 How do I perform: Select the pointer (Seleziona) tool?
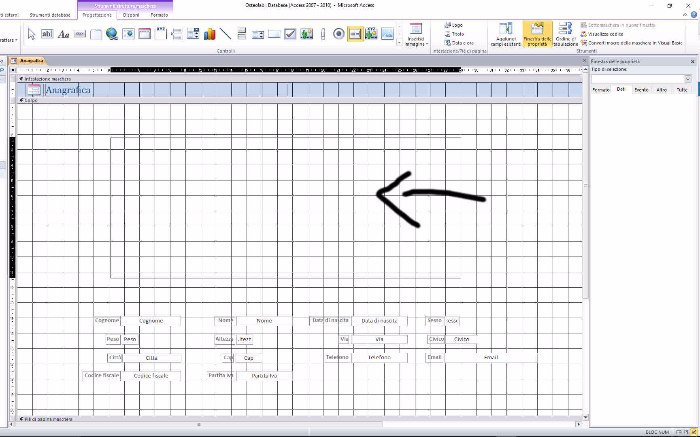31,34
